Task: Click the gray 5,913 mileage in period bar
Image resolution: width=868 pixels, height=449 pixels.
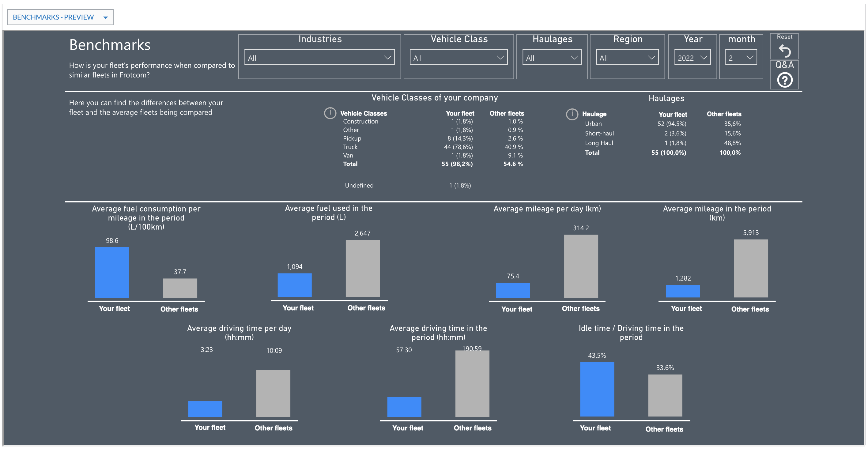Action: pos(751,268)
